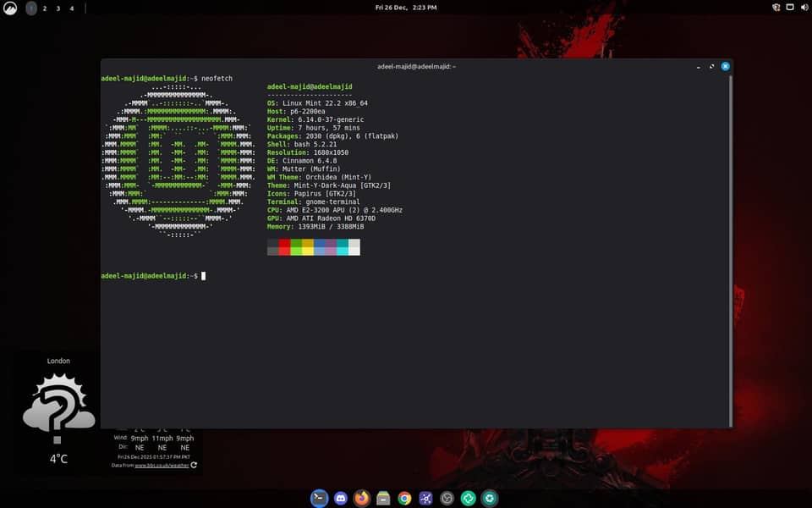Viewport: 812px width, 508px height.
Task: Open the bbc.co.uk/weather link
Action: click(162, 465)
